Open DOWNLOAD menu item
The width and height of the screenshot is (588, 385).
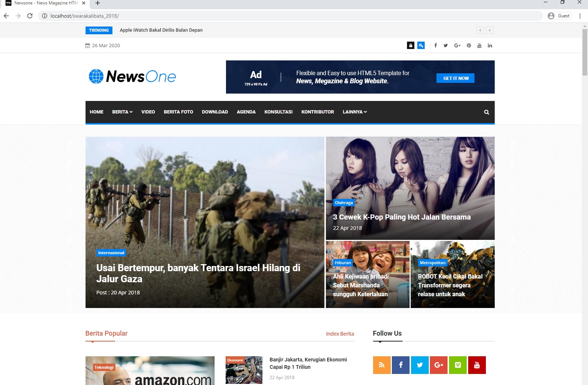tap(215, 112)
